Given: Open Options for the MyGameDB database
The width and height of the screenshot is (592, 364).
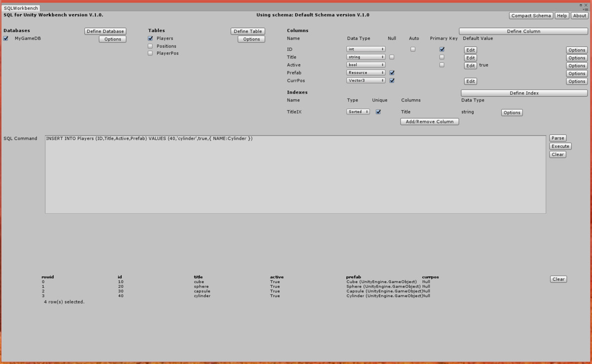Looking at the screenshot, I should pos(112,39).
